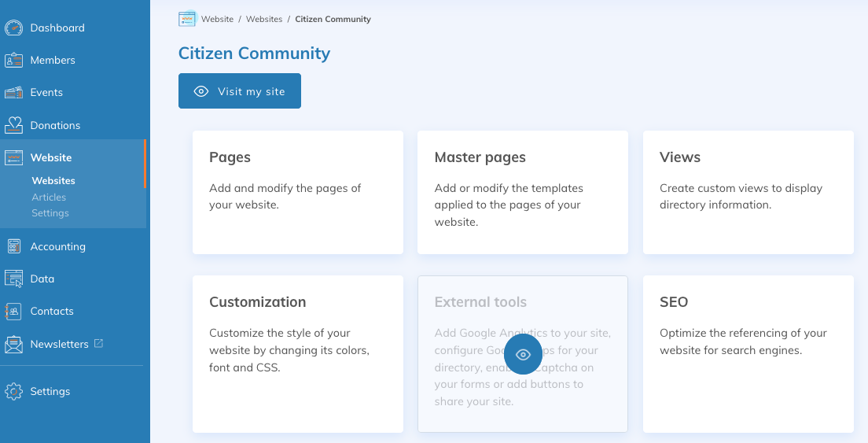
Task: Open the Pages card
Action: pos(297,192)
